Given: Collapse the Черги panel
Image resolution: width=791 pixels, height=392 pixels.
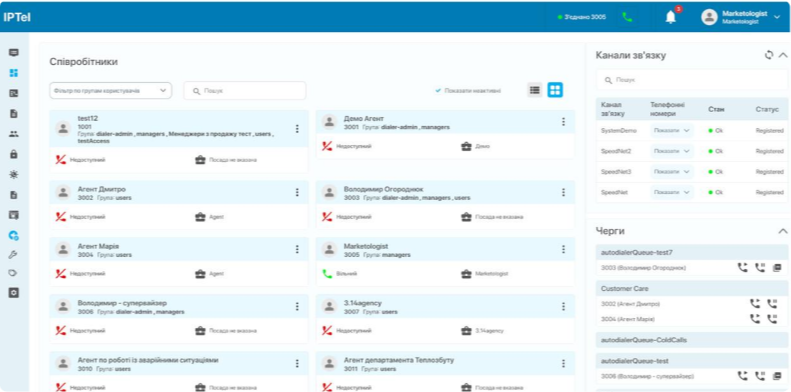Looking at the screenshot, I should 783,231.
